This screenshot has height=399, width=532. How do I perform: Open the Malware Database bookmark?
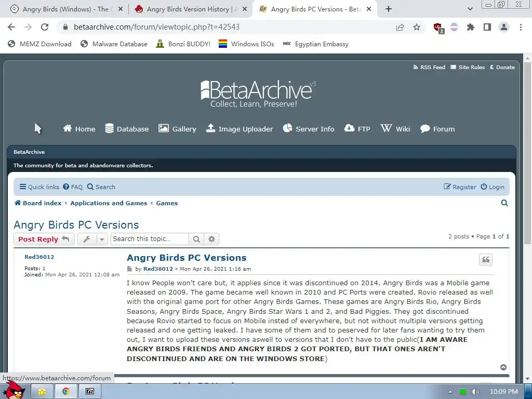114,44
